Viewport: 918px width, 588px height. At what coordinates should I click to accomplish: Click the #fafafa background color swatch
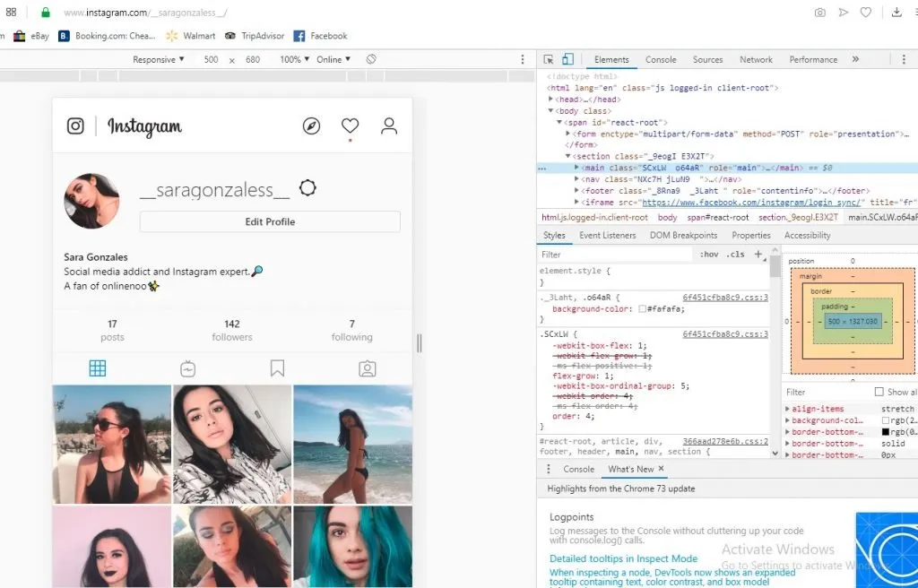642,308
